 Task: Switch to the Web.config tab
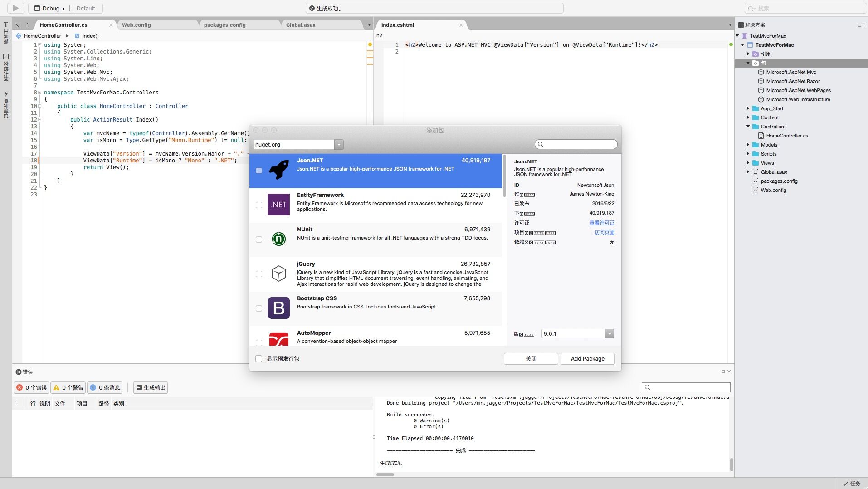tap(156, 25)
